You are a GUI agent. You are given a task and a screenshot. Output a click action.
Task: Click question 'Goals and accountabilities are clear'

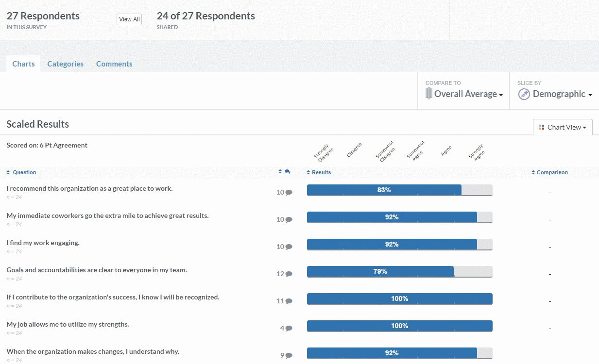[x=97, y=270]
